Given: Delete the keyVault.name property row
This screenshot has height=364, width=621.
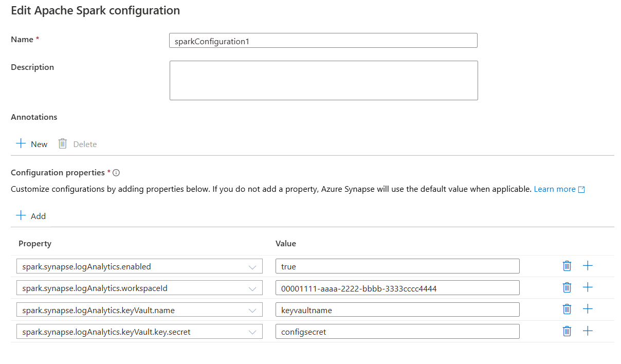Looking at the screenshot, I should 567,309.
